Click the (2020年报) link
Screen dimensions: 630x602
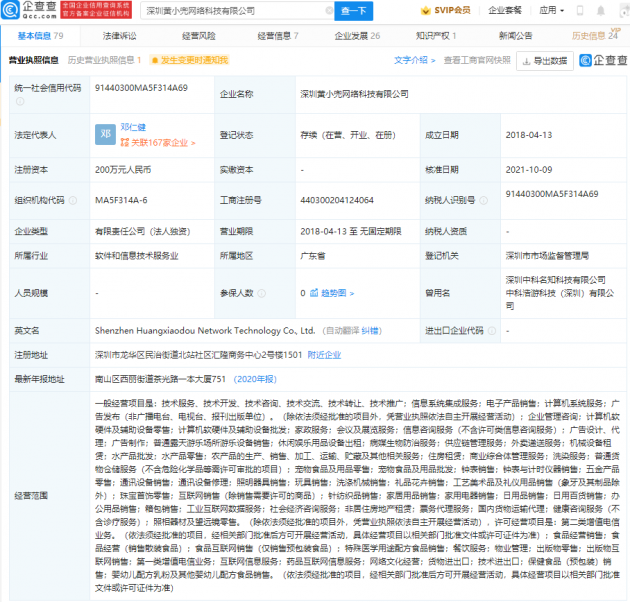click(x=255, y=379)
